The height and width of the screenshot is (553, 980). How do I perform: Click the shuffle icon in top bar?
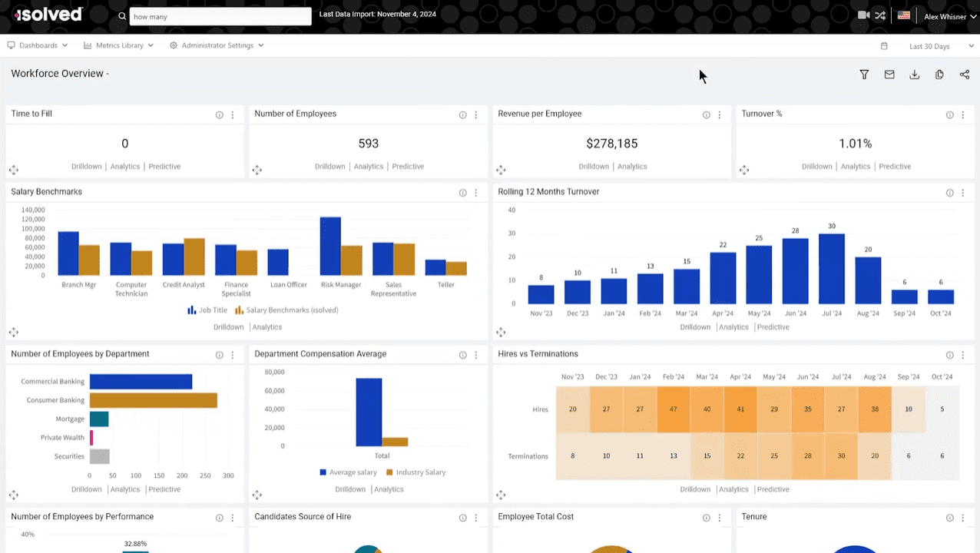[880, 15]
